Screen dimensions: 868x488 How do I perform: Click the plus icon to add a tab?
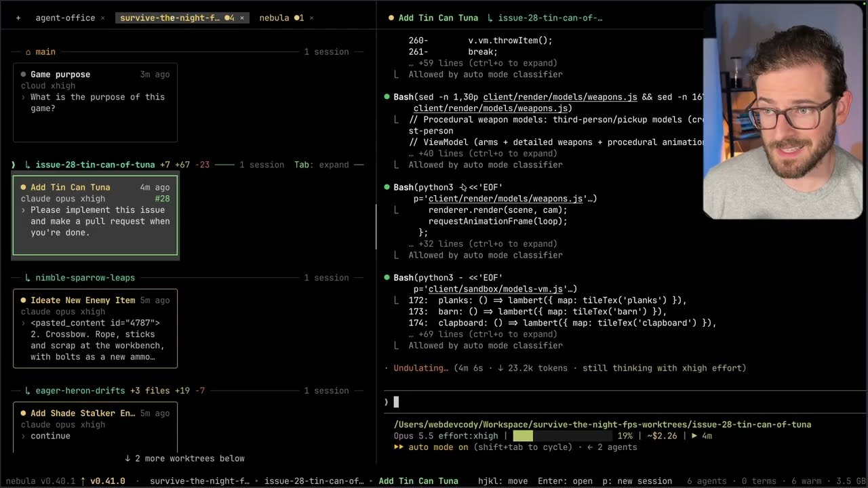[x=18, y=18]
